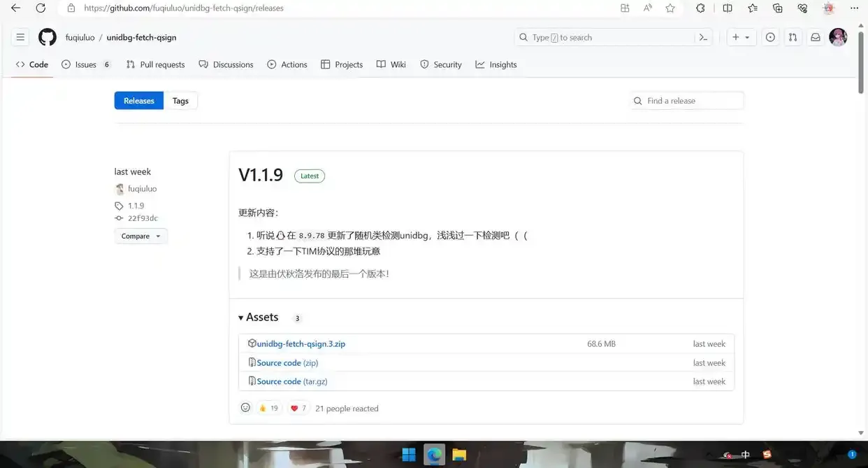View site info lock icon
Image resolution: width=868 pixels, height=468 pixels.
pos(71,8)
